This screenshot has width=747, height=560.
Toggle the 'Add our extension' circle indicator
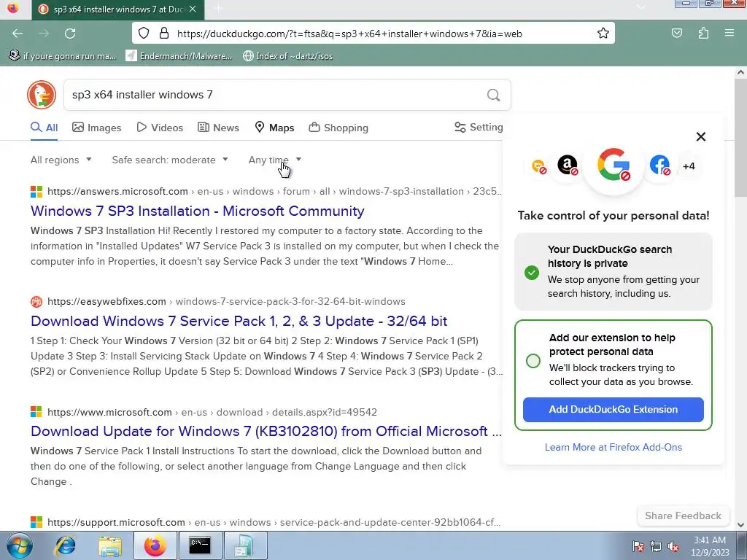tap(533, 360)
